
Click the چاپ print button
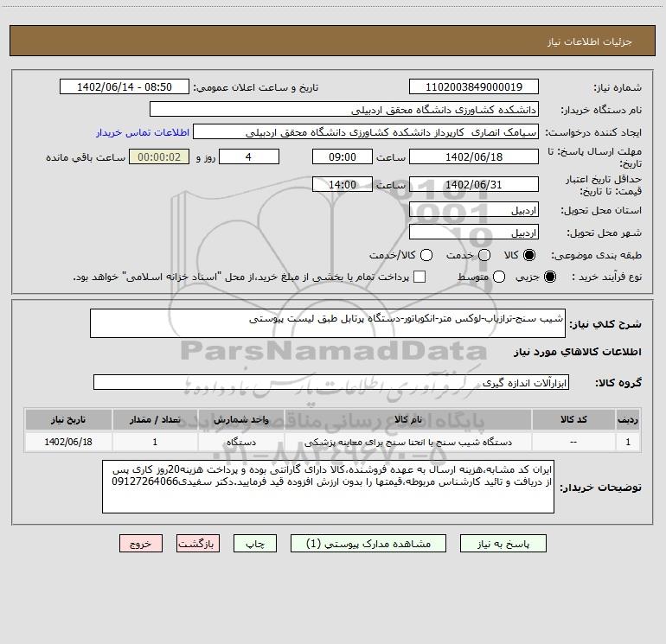pyautogui.click(x=255, y=544)
